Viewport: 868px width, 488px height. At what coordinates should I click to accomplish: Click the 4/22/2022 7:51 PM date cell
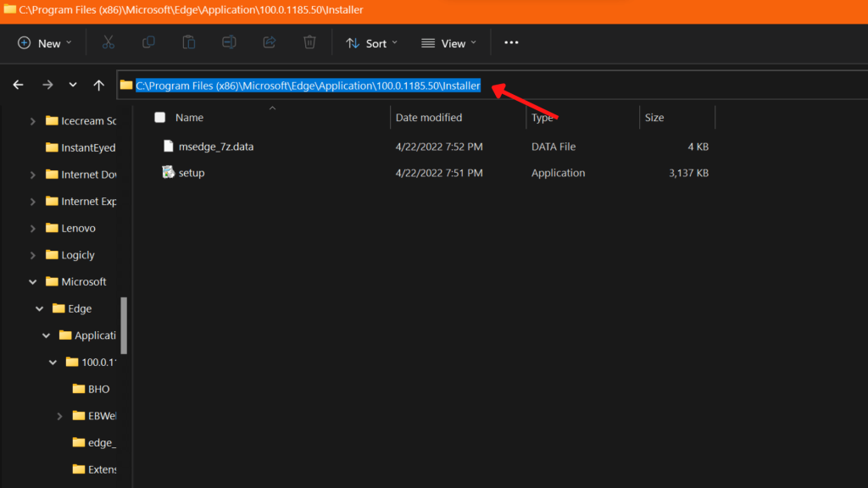click(439, 173)
